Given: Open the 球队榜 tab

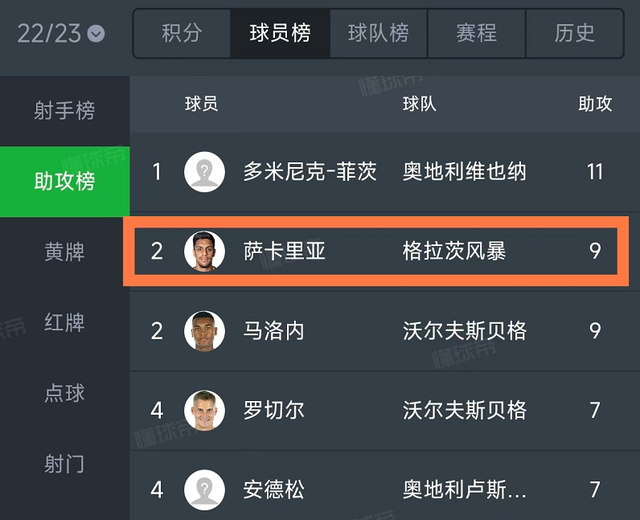Looking at the screenshot, I should [378, 33].
